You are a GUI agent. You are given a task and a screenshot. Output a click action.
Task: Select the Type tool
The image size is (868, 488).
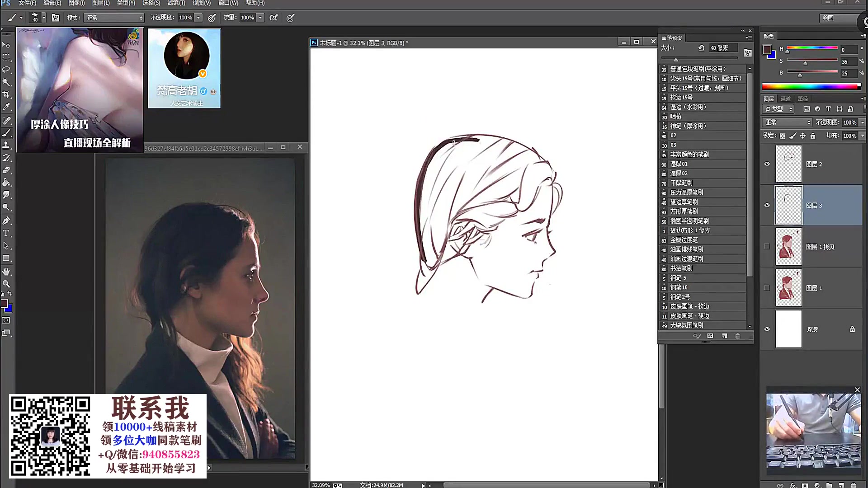pyautogui.click(x=6, y=233)
